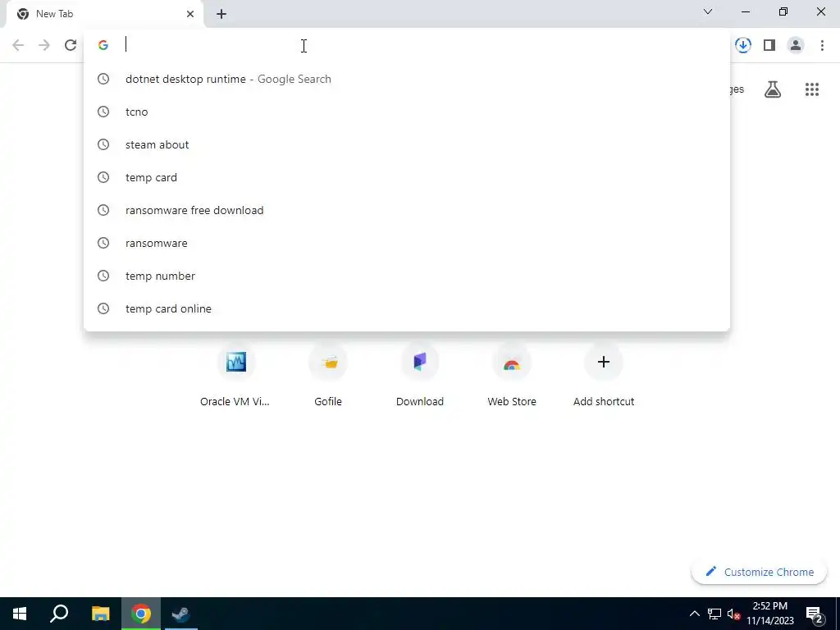Choose the 'ransomware' suggestion
840x630 pixels.
tap(407, 243)
